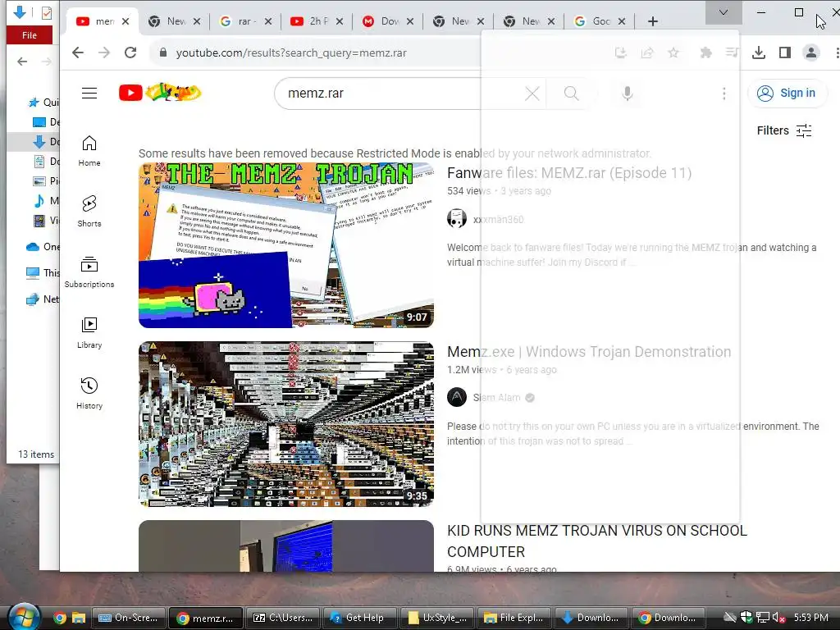Open Chrome downloads tray icon
840x630 pixels.
point(759,52)
